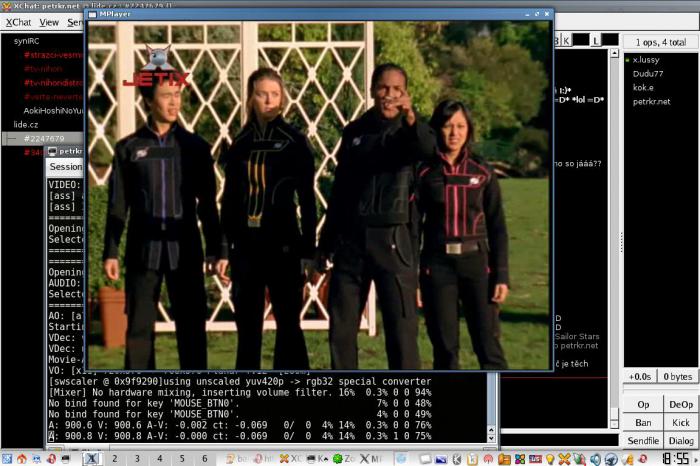The image size is (700, 466).
Task: Click the light bulb tray icon
Action: point(550,459)
